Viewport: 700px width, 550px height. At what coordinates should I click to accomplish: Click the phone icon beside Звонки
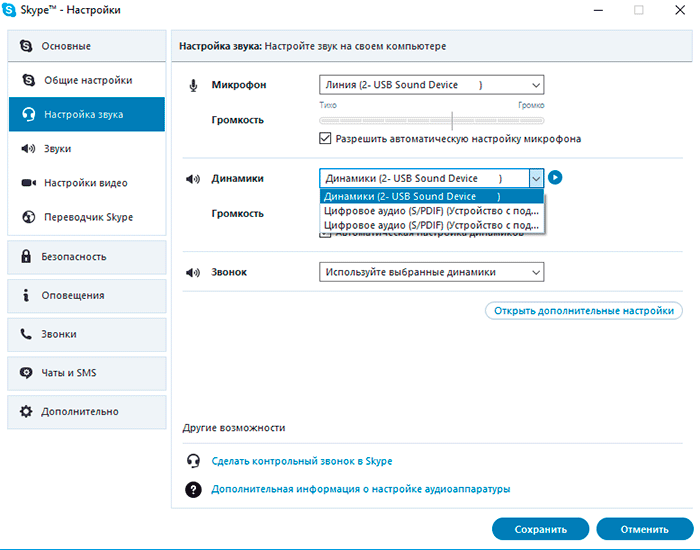[26, 334]
